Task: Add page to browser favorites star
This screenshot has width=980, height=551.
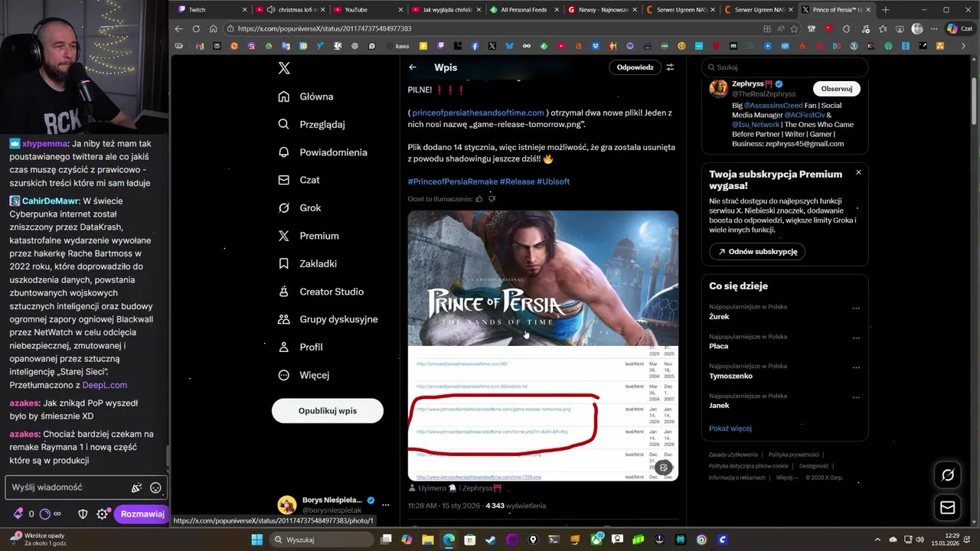Action: click(795, 29)
